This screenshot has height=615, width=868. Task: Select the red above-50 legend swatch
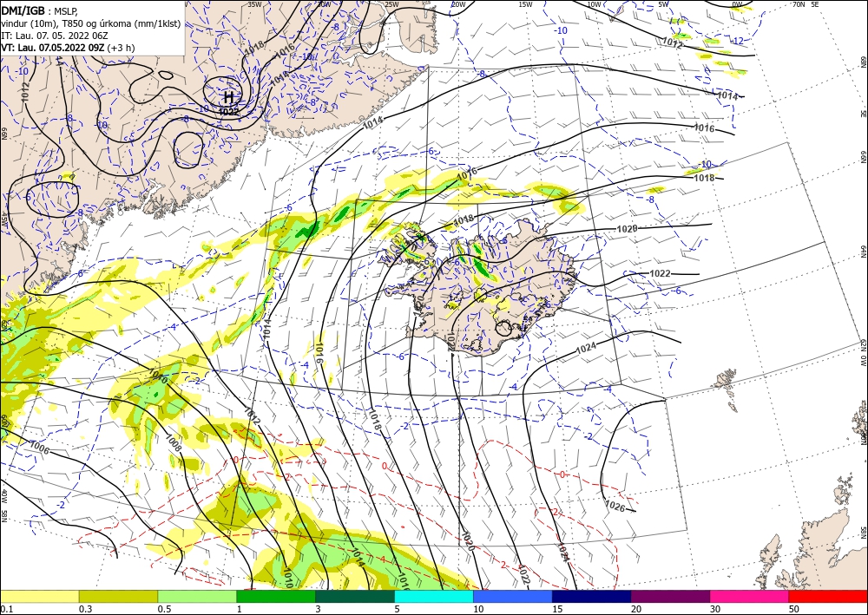click(x=828, y=596)
